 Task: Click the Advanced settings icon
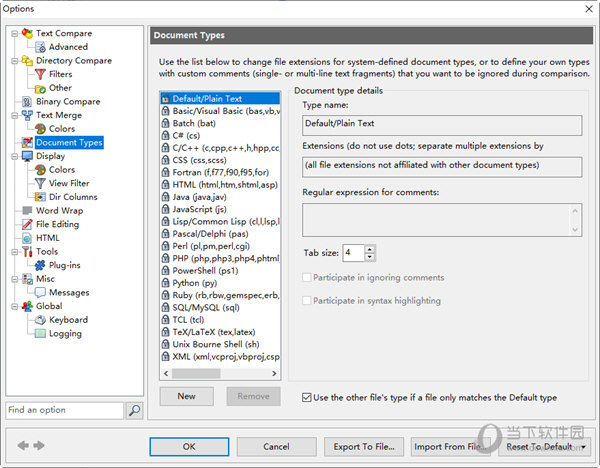point(40,47)
